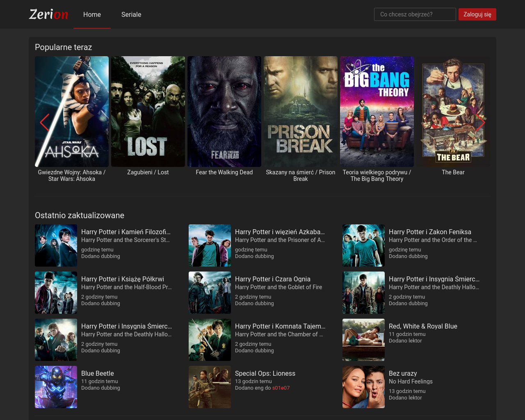The image size is (525, 420).
Task: Open the Ahsoka poster
Action: click(72, 112)
